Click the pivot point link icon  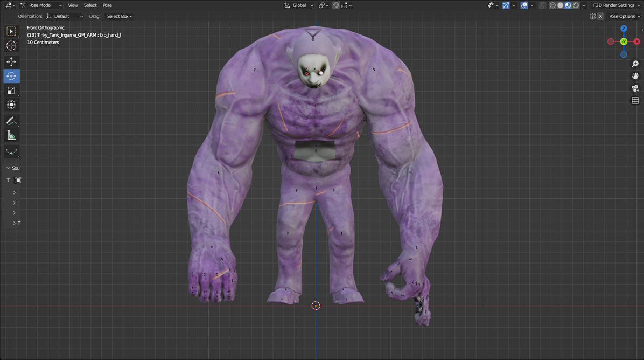(321, 5)
